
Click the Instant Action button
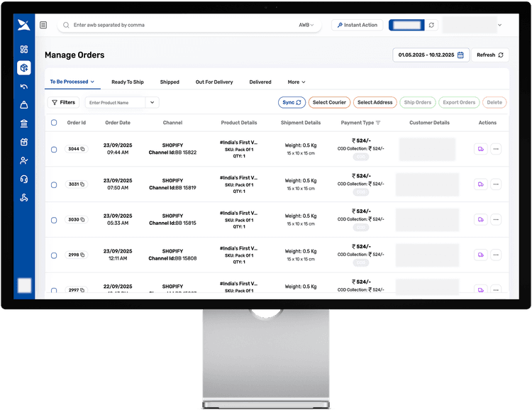coord(358,25)
